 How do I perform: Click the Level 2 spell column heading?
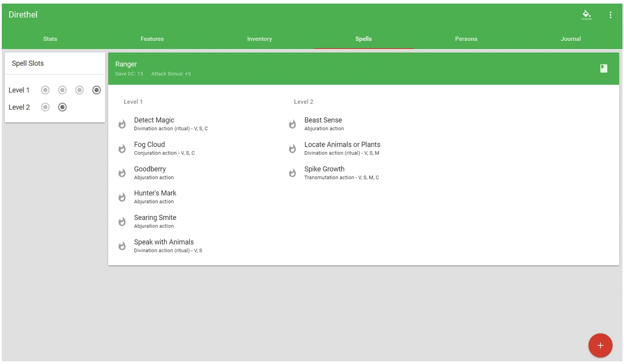303,102
